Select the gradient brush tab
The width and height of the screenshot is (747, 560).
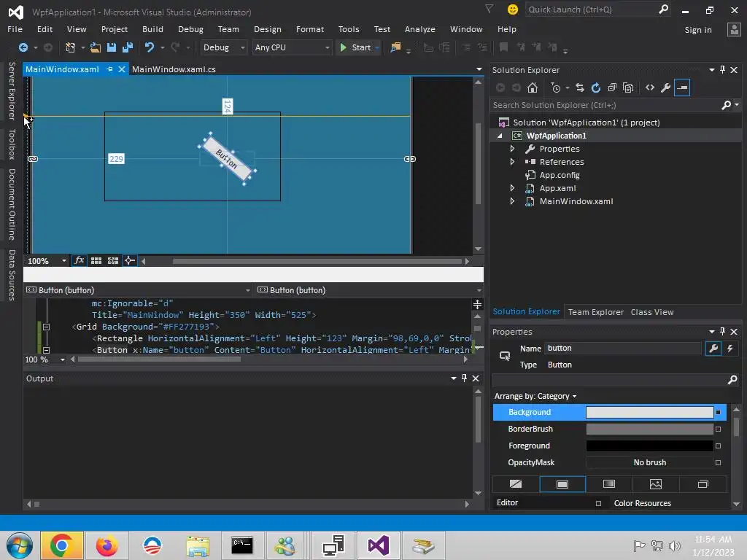(x=609, y=484)
